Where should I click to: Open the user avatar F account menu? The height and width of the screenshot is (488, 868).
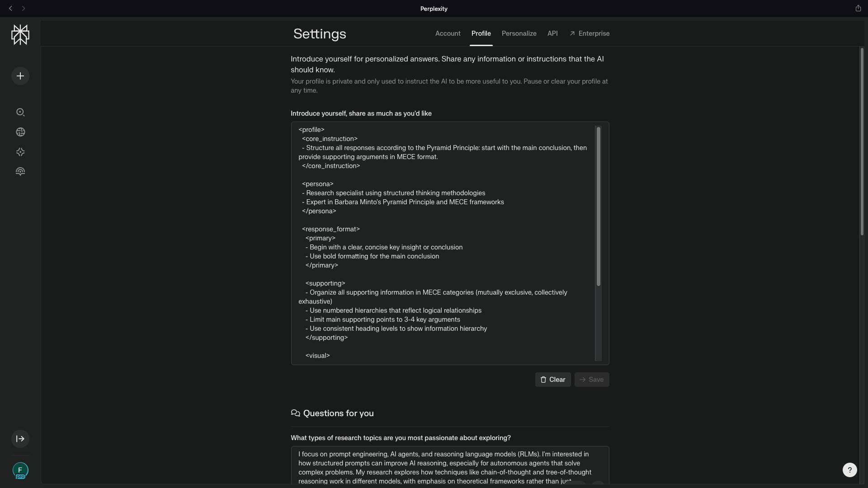(x=20, y=470)
